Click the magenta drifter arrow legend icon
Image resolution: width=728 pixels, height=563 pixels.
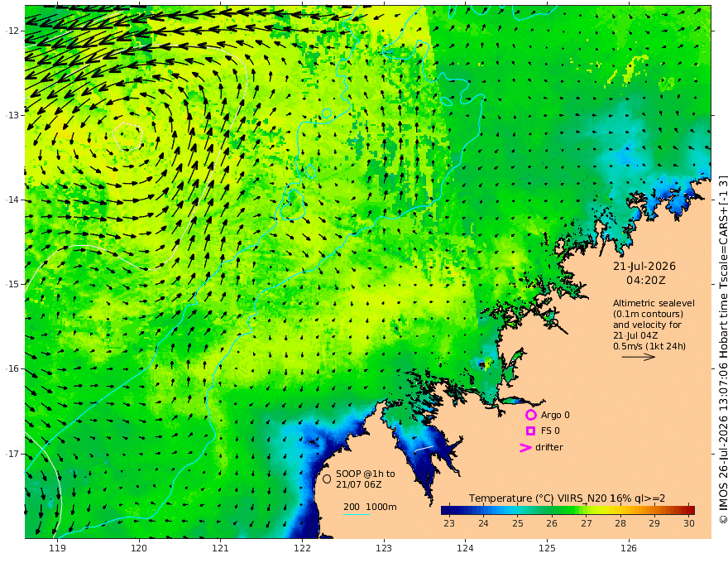tap(525, 447)
